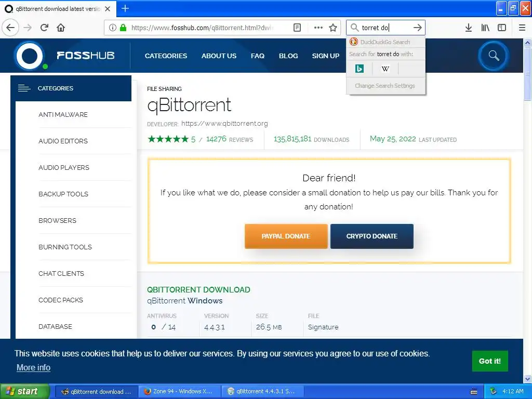Click the Categories hamburger lines icon

click(24, 88)
